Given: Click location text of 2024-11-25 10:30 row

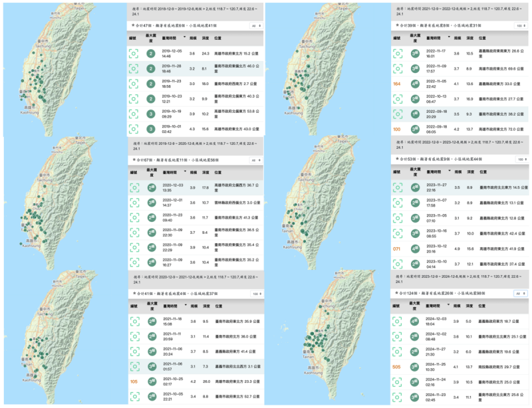Looking at the screenshot, I should pyautogui.click(x=499, y=367).
